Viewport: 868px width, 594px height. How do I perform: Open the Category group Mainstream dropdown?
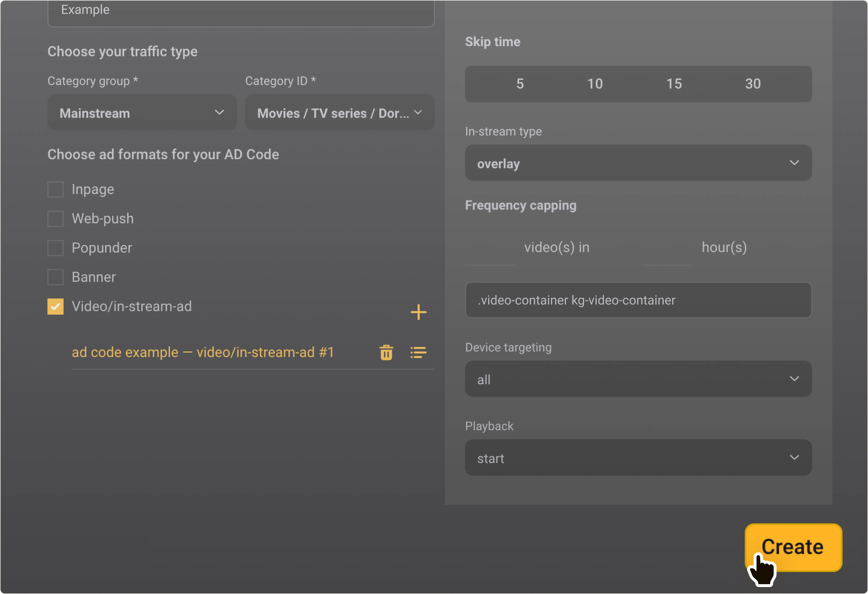click(142, 113)
